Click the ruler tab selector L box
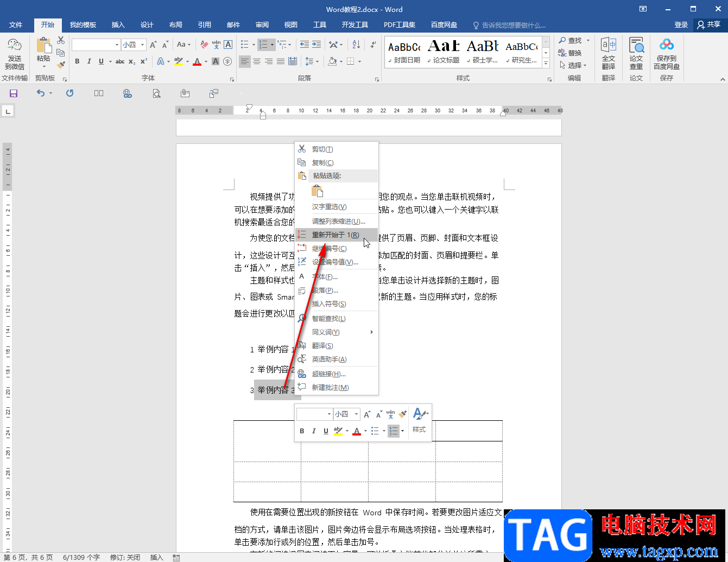This screenshot has width=728, height=562. (x=8, y=111)
